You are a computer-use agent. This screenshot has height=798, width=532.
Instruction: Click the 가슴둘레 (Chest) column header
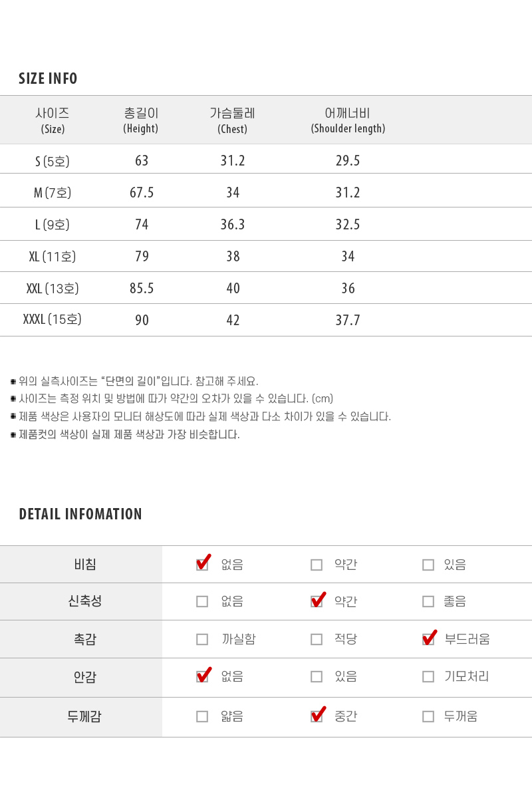pyautogui.click(x=233, y=120)
